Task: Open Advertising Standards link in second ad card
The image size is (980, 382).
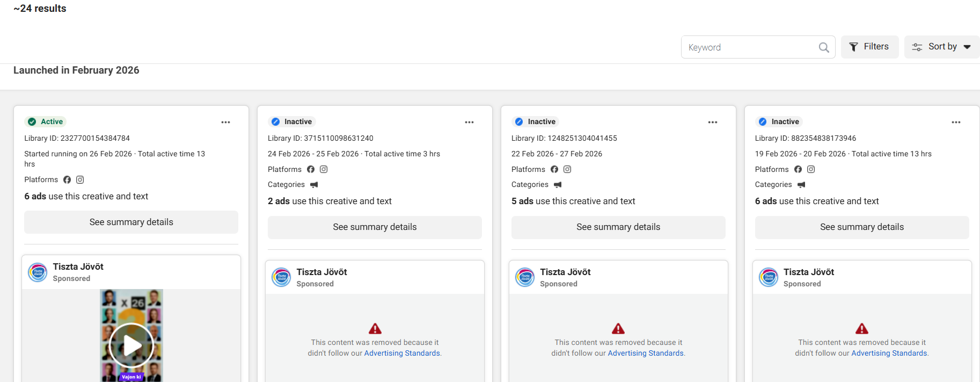Action: (402, 353)
